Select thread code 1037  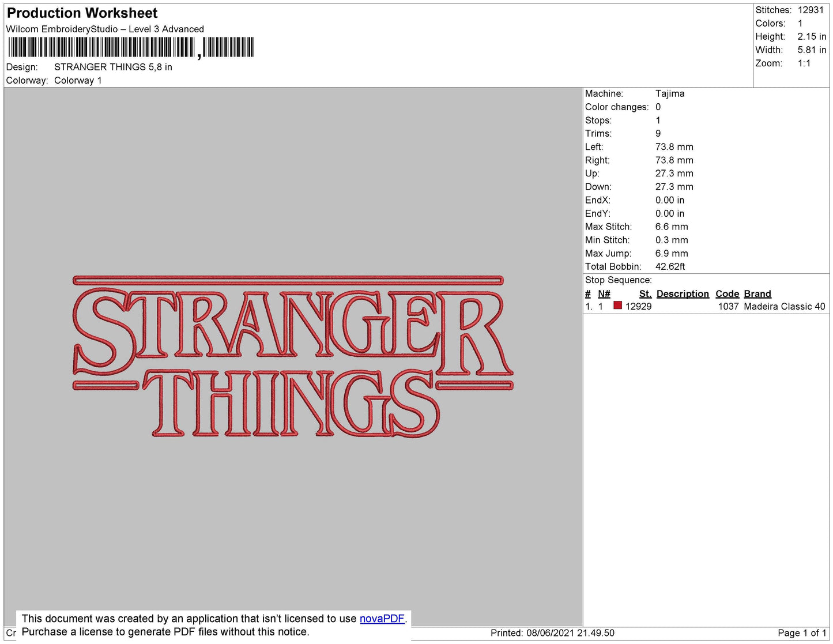coord(729,306)
